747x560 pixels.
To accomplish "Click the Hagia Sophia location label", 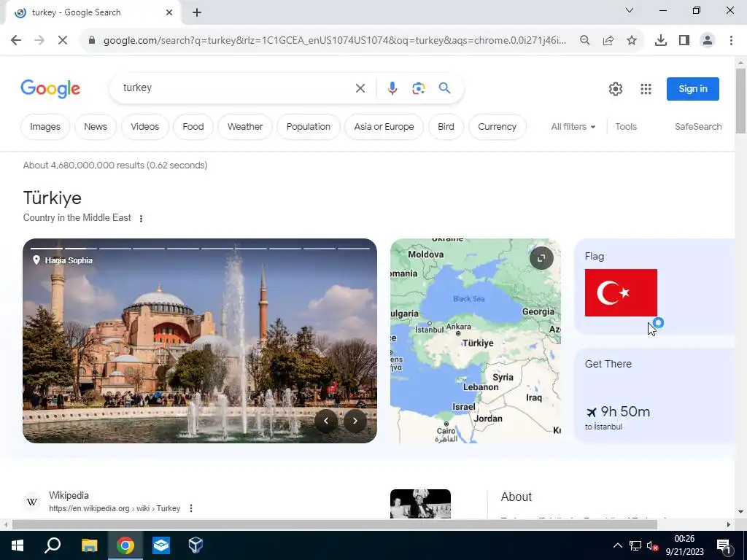I will (x=63, y=260).
